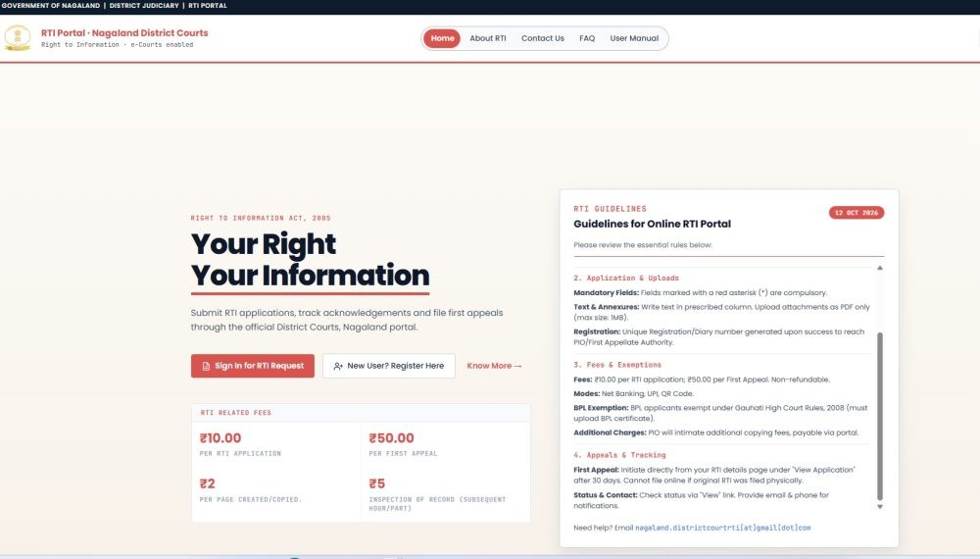Click the Nagaland emblem logo icon
The width and height of the screenshot is (980, 559).
click(x=18, y=38)
